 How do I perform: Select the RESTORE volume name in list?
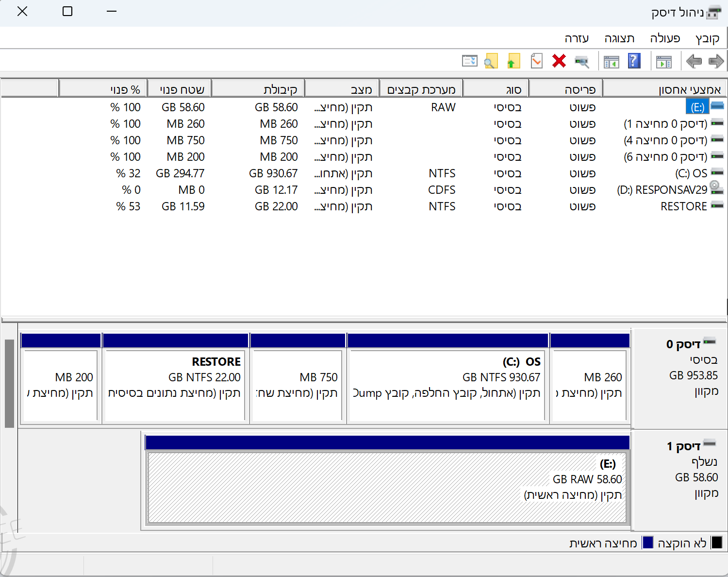684,206
